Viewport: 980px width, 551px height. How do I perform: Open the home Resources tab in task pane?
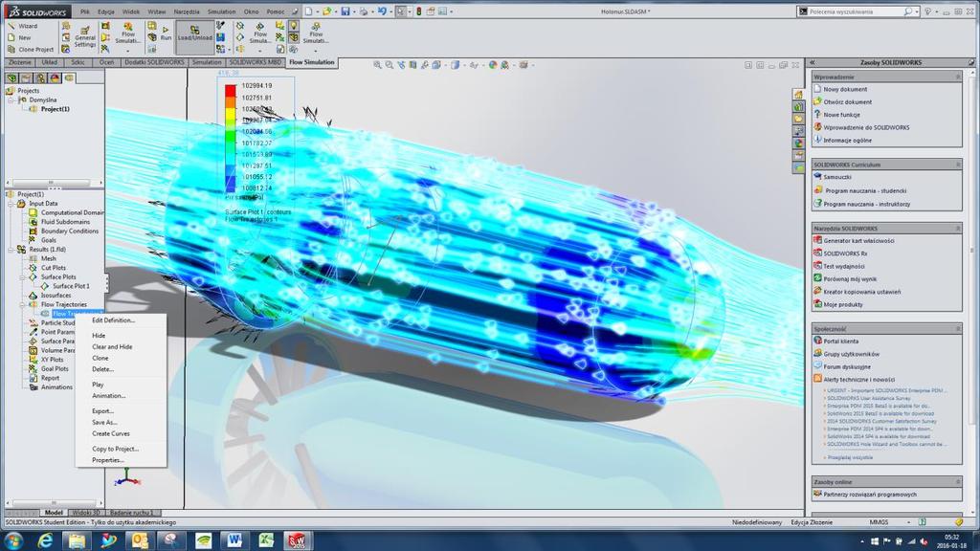pyautogui.click(x=798, y=95)
